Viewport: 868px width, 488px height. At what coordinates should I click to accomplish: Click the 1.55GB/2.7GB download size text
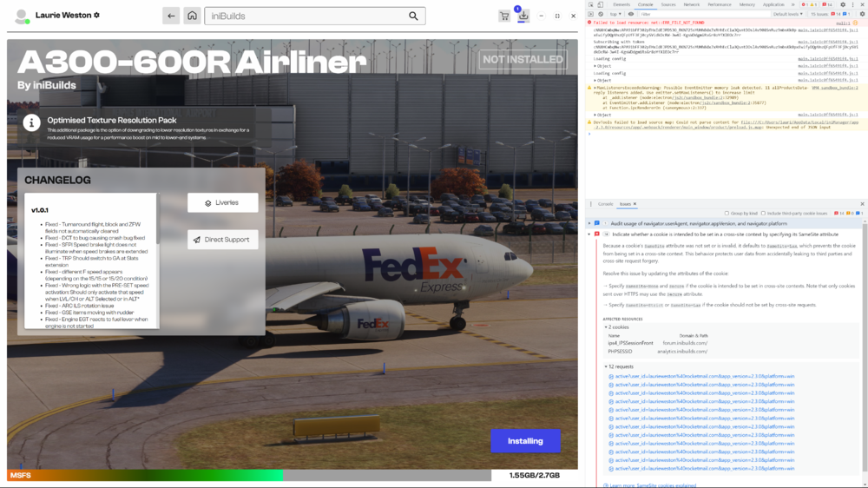point(534,475)
